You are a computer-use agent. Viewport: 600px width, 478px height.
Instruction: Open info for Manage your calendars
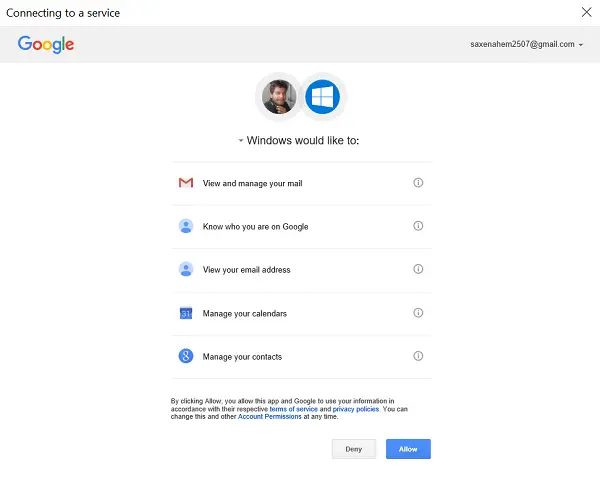418,313
